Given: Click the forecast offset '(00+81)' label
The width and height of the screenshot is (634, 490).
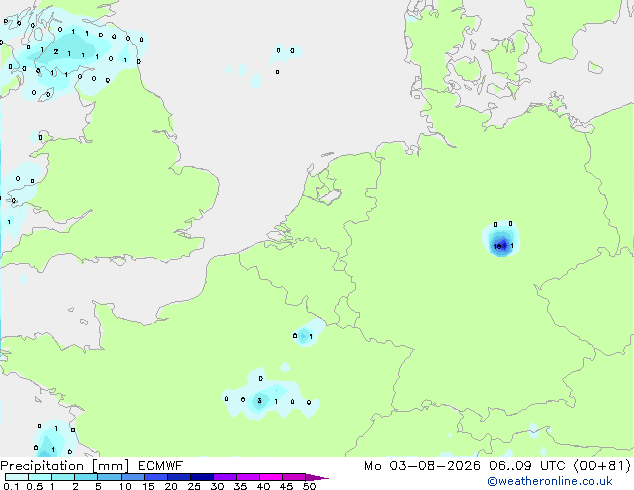Looking at the screenshot, I should click(x=602, y=466).
